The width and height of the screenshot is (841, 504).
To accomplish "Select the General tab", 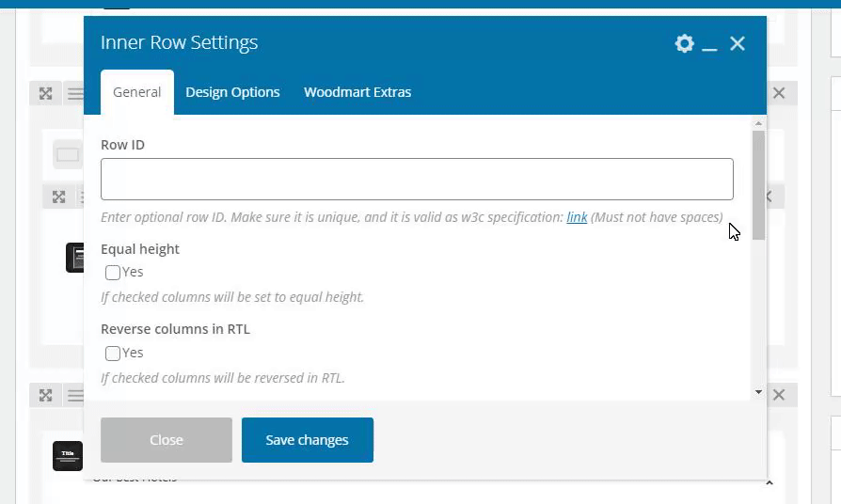I will coord(137,92).
